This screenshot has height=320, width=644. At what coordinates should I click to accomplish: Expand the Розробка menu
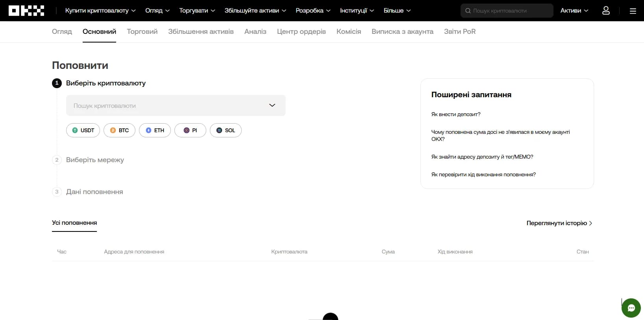coord(313,11)
